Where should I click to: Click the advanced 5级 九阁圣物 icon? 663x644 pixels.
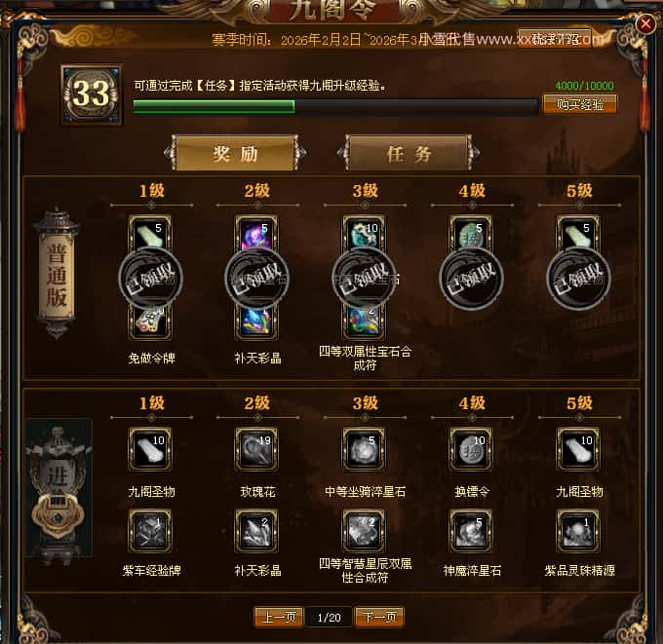pos(578,449)
